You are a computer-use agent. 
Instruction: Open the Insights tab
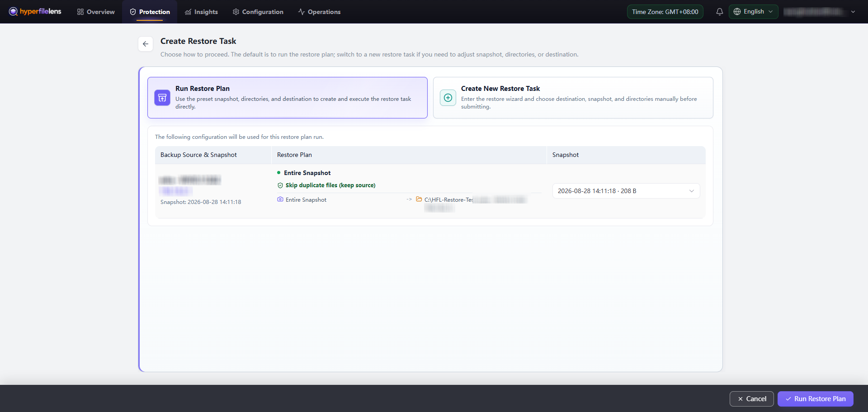pyautogui.click(x=201, y=12)
